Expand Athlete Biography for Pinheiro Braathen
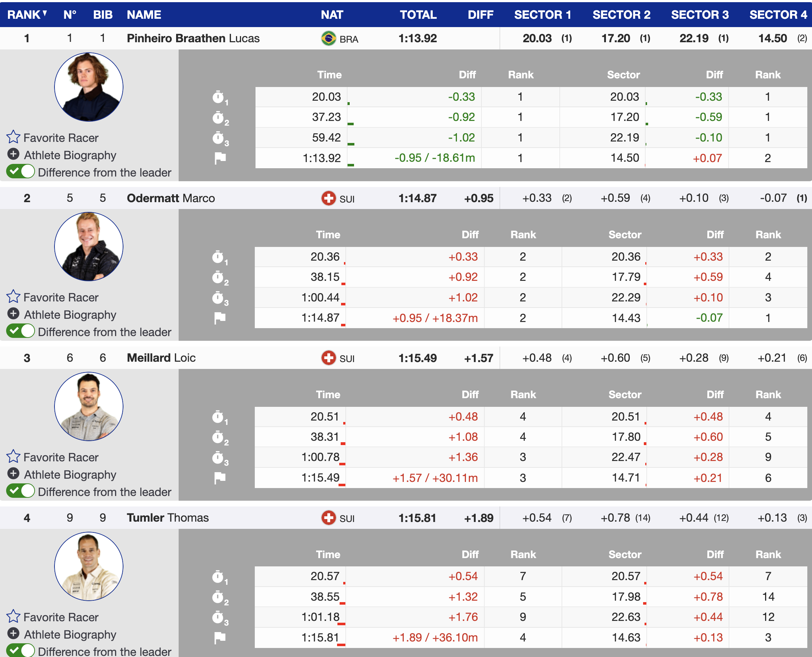 click(13, 155)
